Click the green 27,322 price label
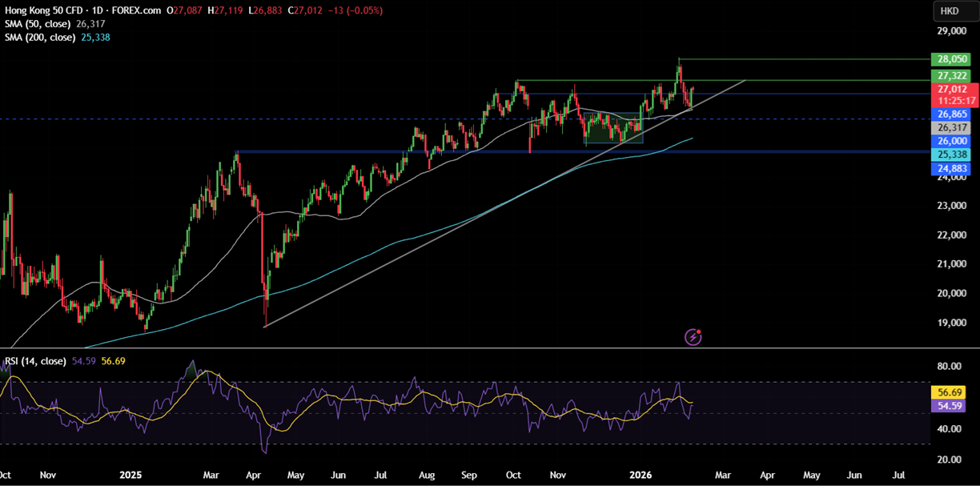The width and height of the screenshot is (980, 486). click(x=951, y=74)
